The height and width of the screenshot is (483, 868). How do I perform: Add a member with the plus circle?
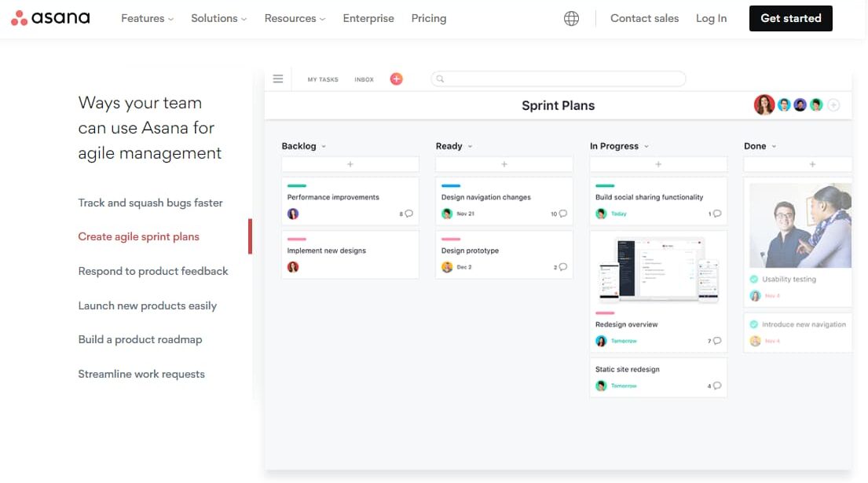coord(833,104)
